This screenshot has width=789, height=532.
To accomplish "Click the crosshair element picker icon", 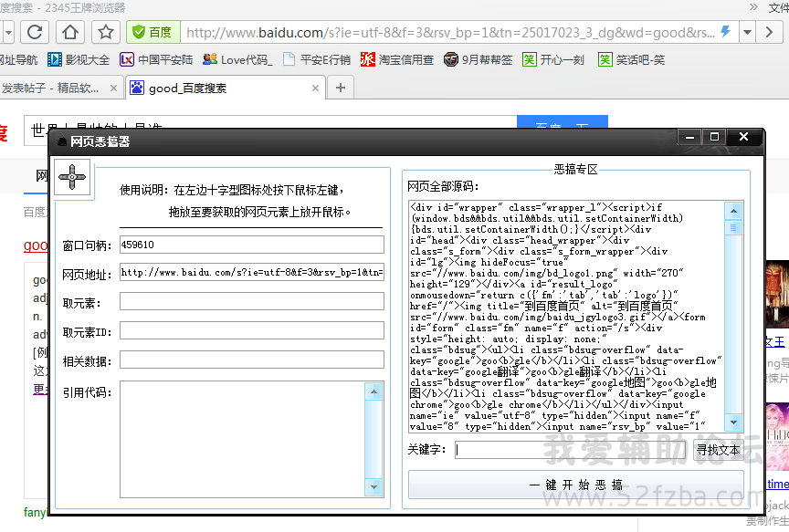I will pyautogui.click(x=72, y=178).
